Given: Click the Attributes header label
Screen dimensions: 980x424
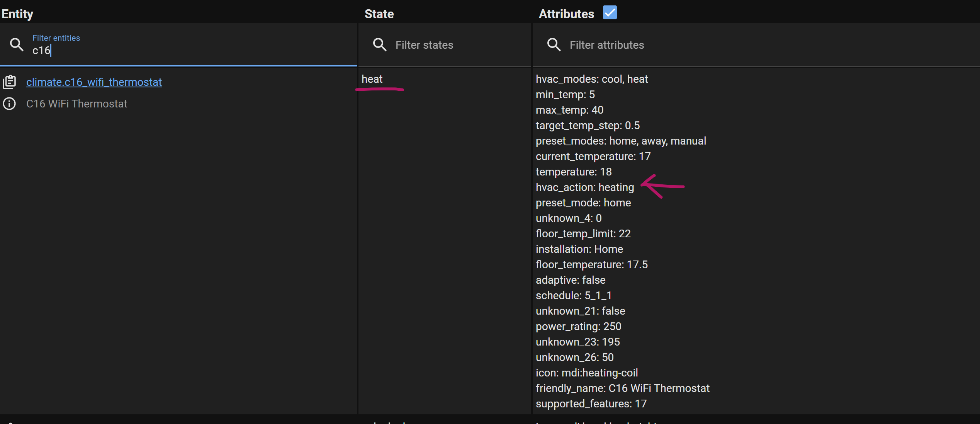Looking at the screenshot, I should point(566,14).
